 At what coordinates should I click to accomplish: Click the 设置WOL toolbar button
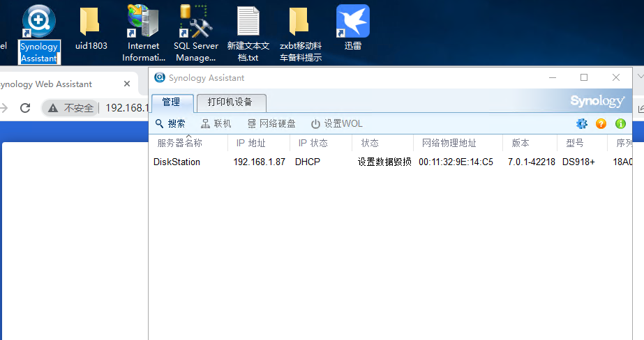point(337,124)
